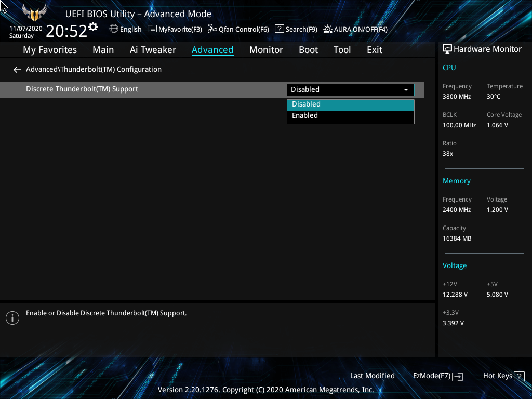The width and height of the screenshot is (532, 399).
Task: Open the Tool tab
Action: [342, 50]
